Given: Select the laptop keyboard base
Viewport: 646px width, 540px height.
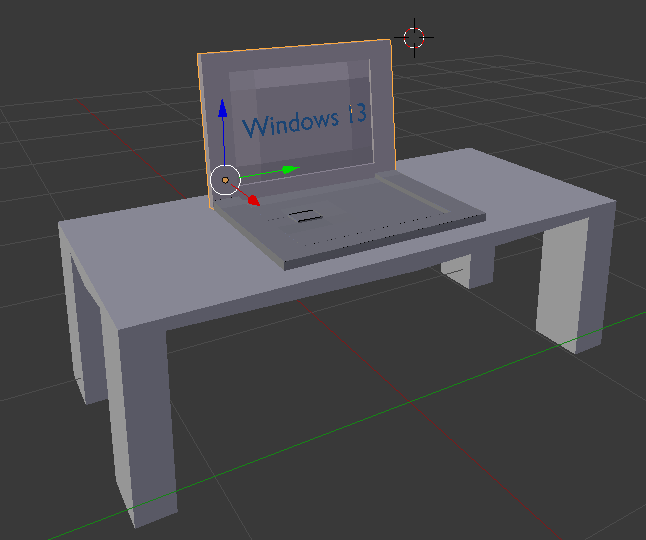Looking at the screenshot, I should click(350, 220).
